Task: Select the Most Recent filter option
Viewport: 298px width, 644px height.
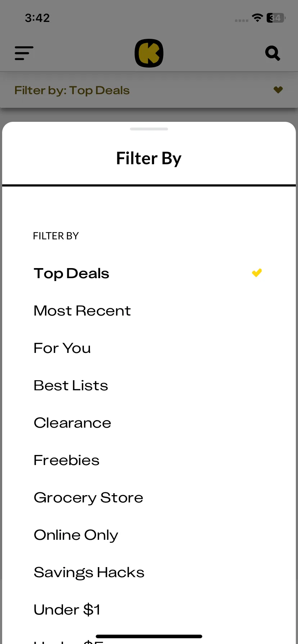Action: coord(149,311)
